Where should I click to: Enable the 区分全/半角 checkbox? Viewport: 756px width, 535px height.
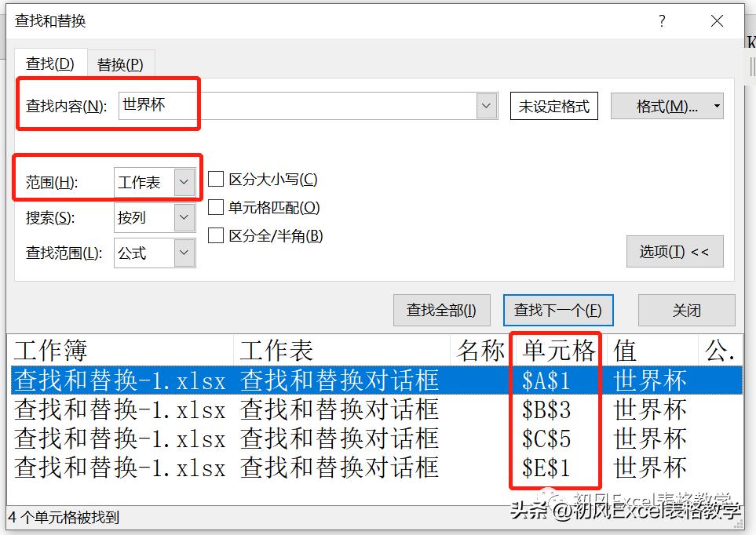[x=216, y=235]
